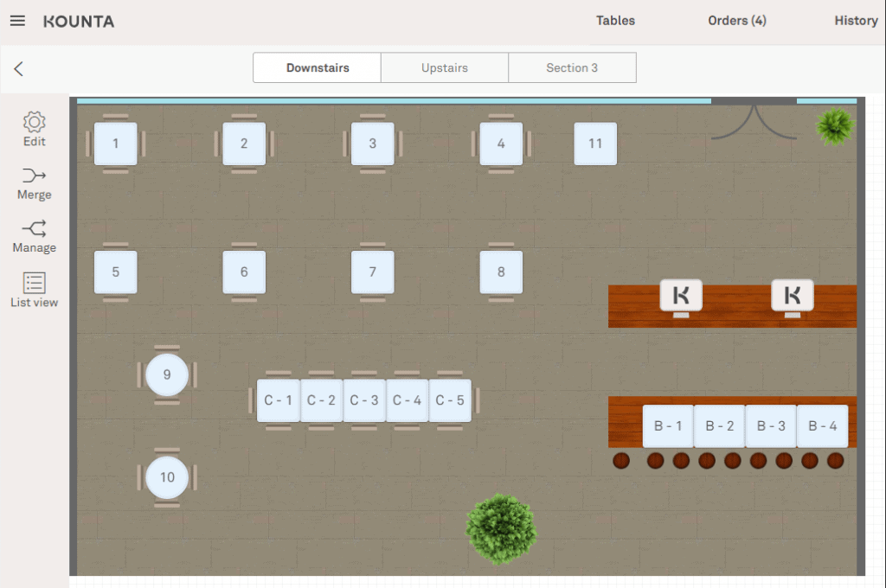Select table 3
Screen dimensions: 886x588
tap(372, 144)
